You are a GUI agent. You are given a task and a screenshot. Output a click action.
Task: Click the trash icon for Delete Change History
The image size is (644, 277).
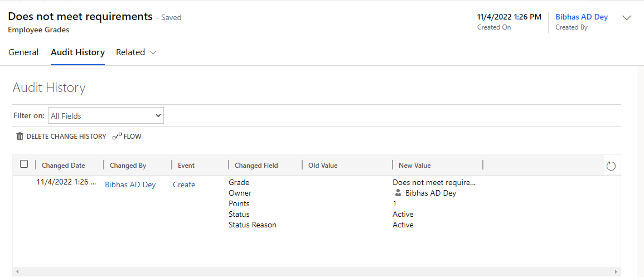click(20, 136)
